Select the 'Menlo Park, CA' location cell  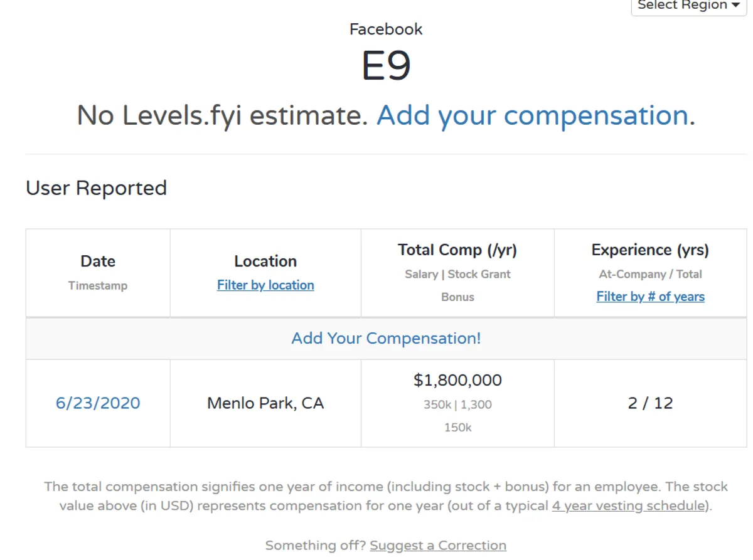(265, 403)
